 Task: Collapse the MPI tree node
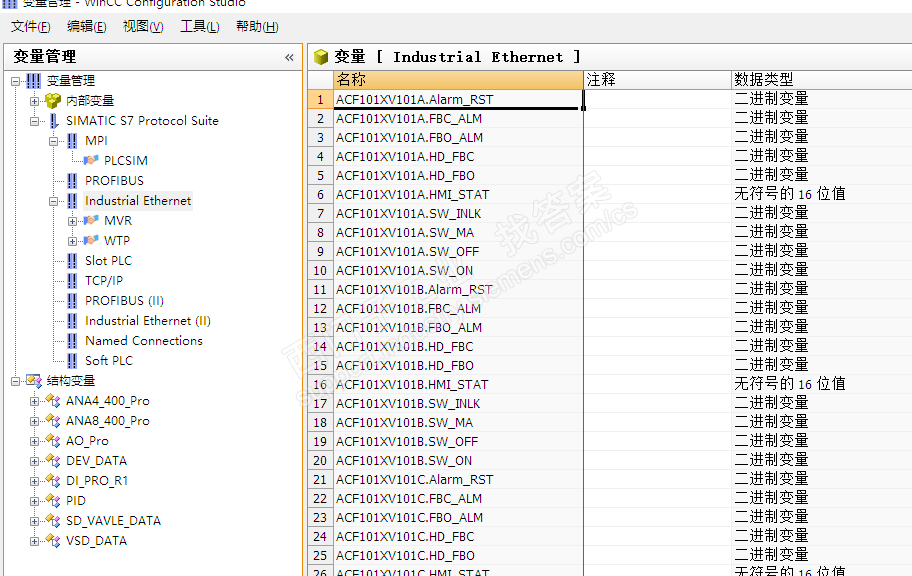54,141
